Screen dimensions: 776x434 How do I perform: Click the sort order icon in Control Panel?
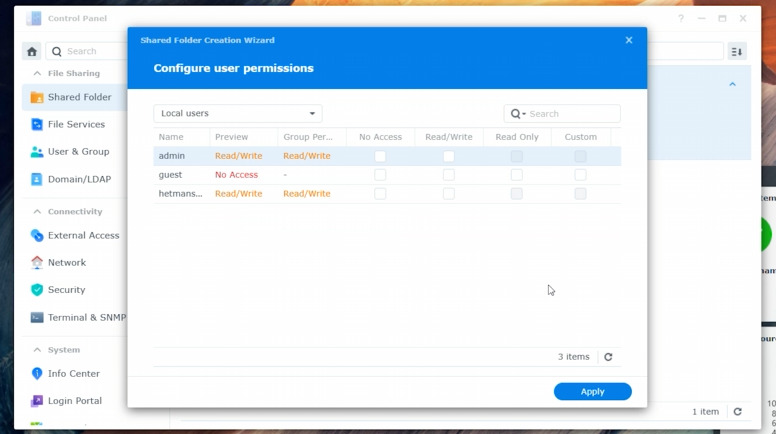click(x=737, y=51)
